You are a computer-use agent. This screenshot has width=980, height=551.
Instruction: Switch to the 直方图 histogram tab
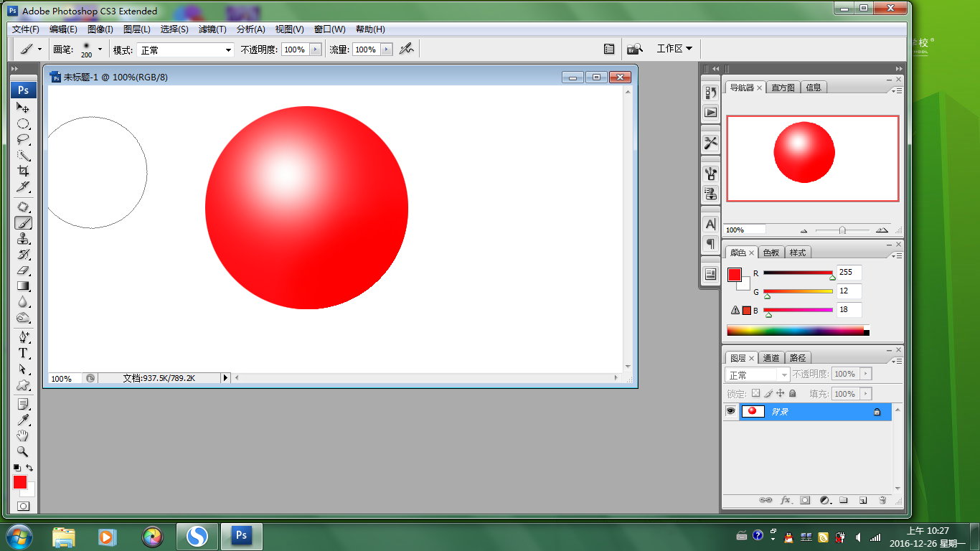point(783,87)
